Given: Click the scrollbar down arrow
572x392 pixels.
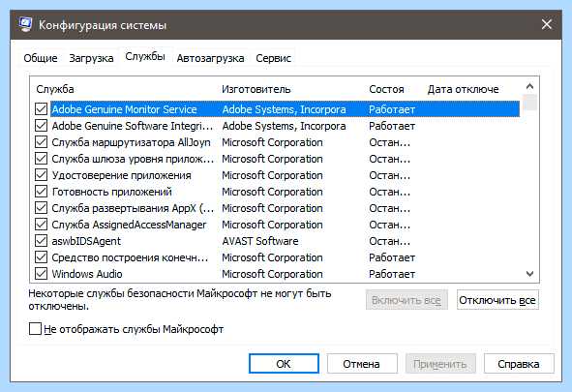Looking at the screenshot, I should pyautogui.click(x=530, y=274).
